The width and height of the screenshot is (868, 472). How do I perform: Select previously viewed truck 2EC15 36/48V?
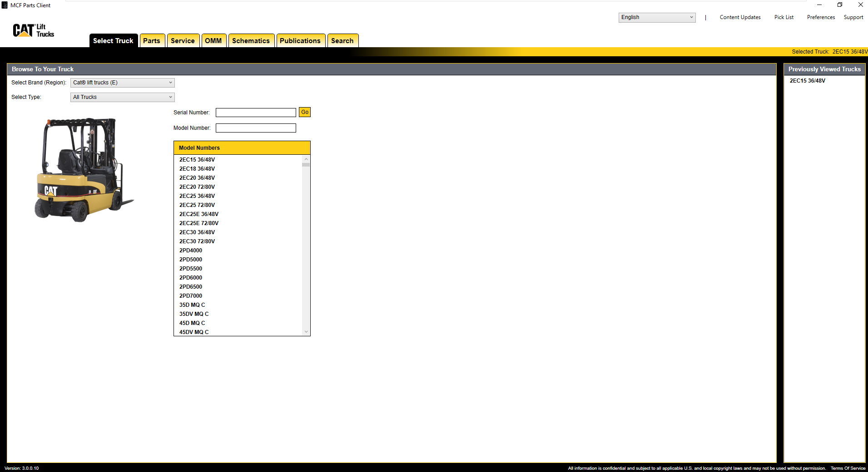[808, 81]
